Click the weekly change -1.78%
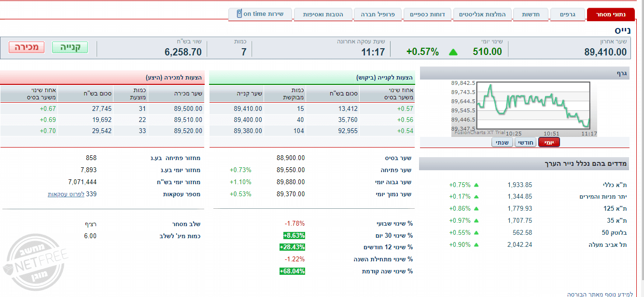This screenshot has width=644, height=297. click(x=294, y=223)
